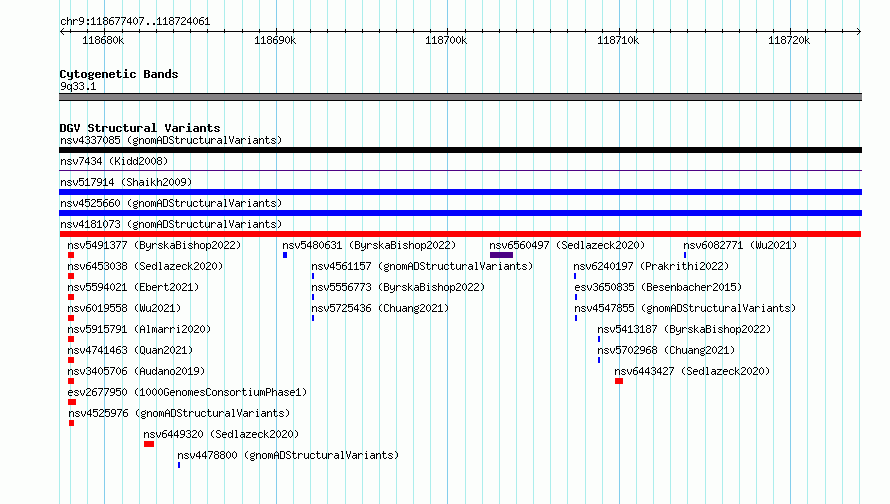Select the red nsv5491377 variant block
The height and width of the screenshot is (504, 890).
pos(71,255)
